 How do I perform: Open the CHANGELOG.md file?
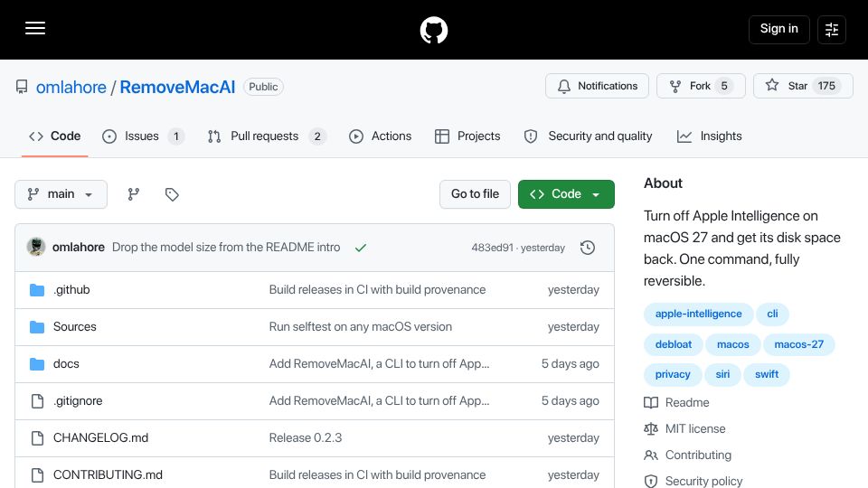point(100,438)
